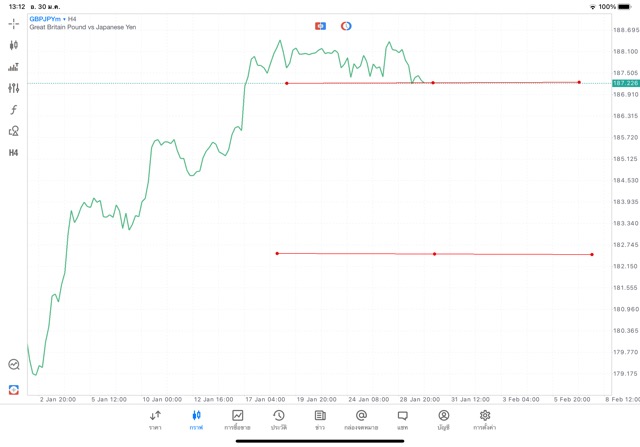Toggle the blue-red trade panel button
The image size is (640, 447).
[x=320, y=25]
